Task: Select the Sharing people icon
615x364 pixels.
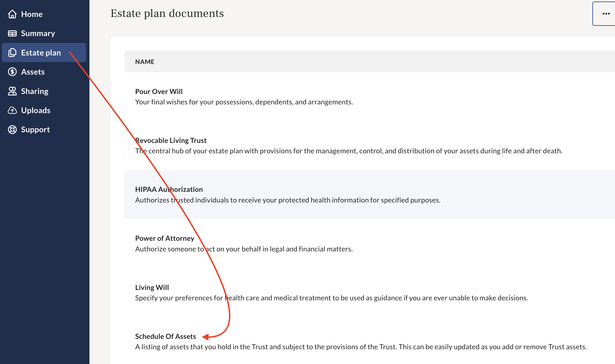Action: [x=12, y=91]
